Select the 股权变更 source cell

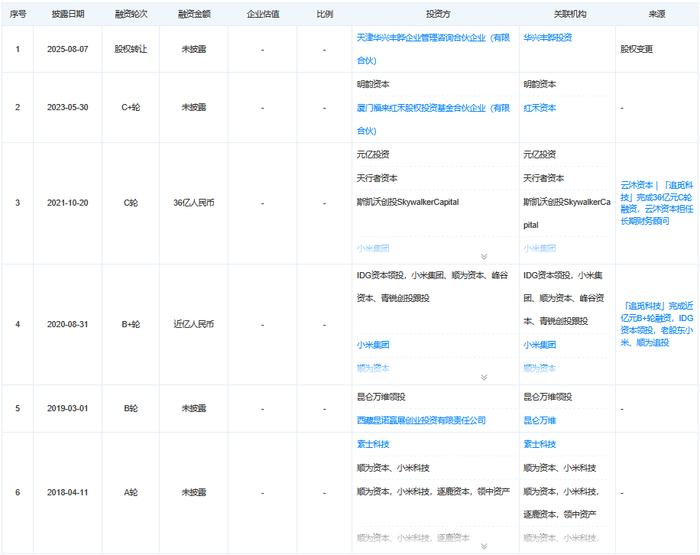(x=637, y=49)
